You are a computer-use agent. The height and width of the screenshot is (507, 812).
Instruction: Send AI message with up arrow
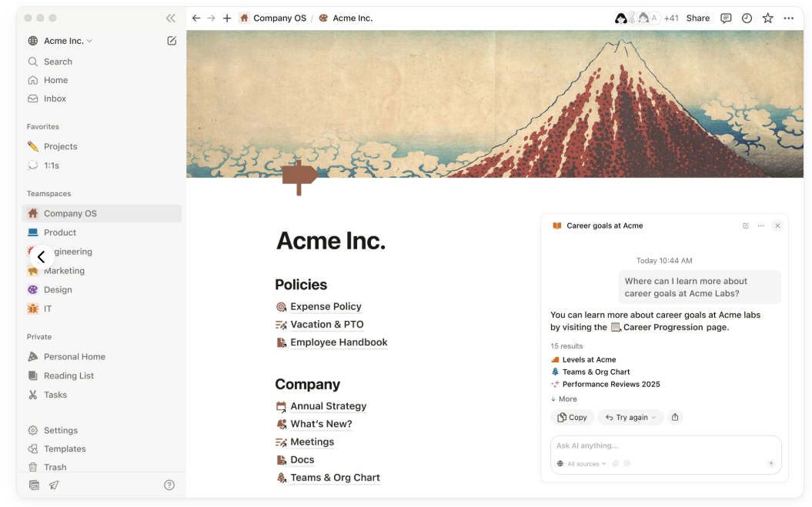click(x=771, y=463)
